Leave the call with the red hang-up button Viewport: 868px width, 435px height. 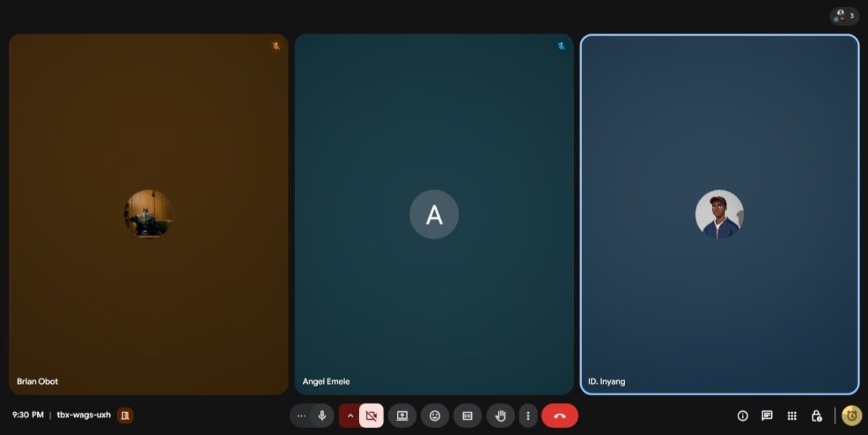pyautogui.click(x=559, y=415)
